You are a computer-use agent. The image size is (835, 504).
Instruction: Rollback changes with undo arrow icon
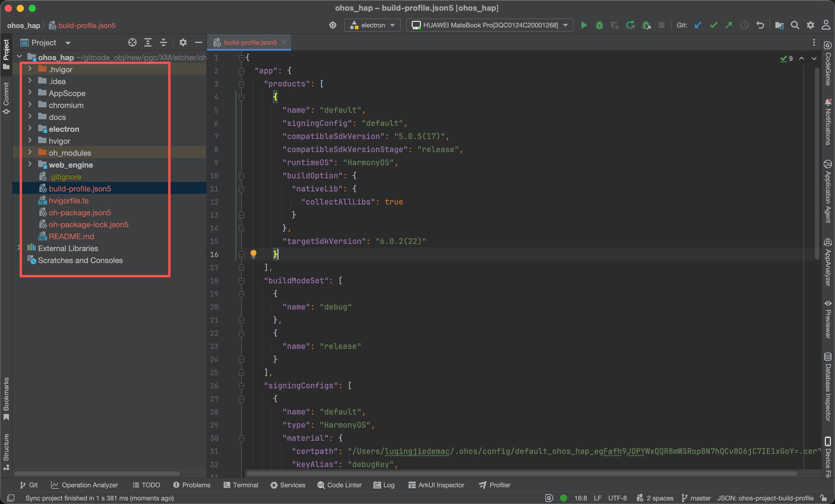[760, 25]
